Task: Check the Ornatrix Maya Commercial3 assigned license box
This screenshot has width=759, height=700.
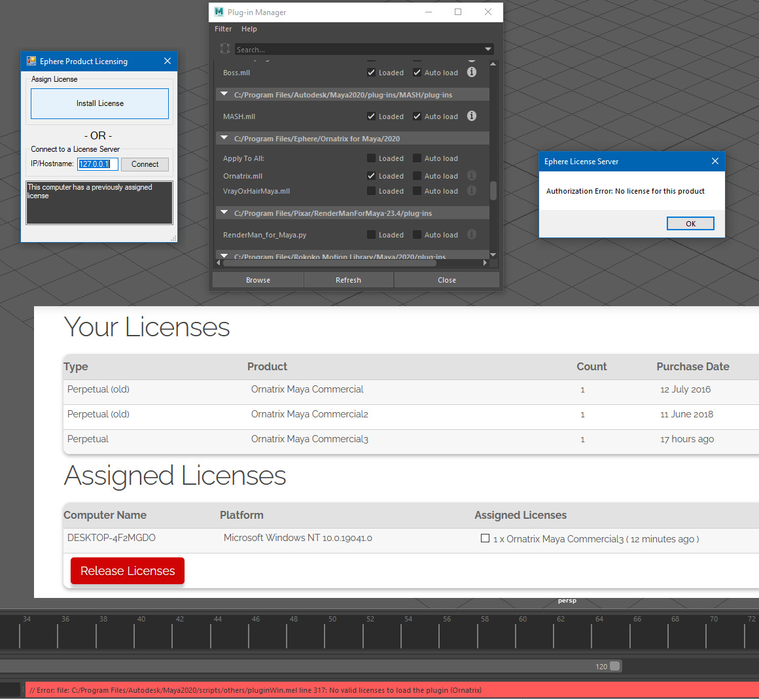Action: (485, 538)
